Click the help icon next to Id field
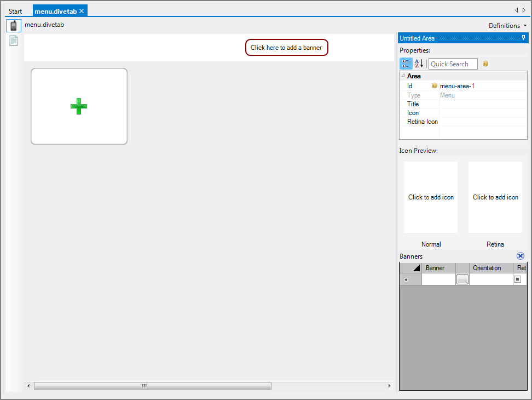532x400 pixels. pos(434,85)
